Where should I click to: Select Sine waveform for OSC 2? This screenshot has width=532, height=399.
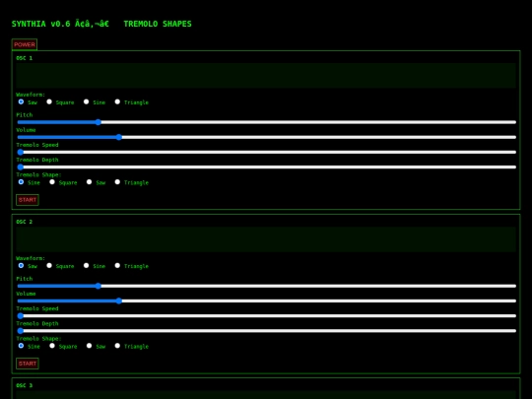coord(86,265)
